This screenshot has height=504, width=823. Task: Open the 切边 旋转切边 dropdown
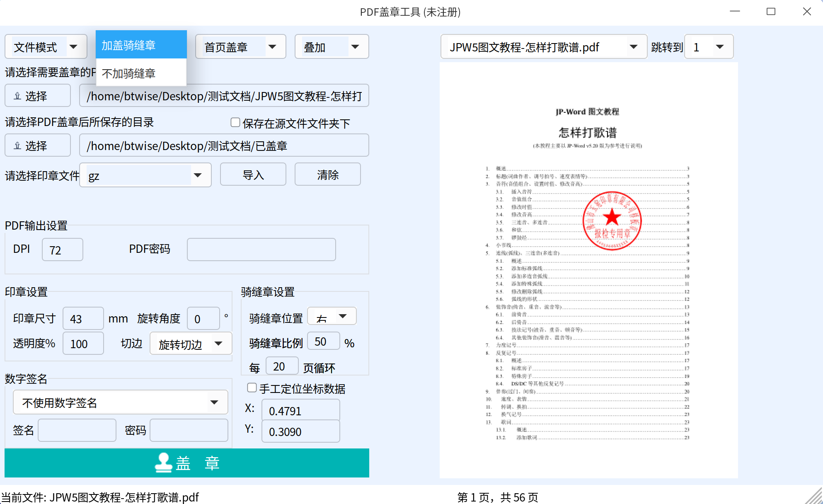[191, 343]
